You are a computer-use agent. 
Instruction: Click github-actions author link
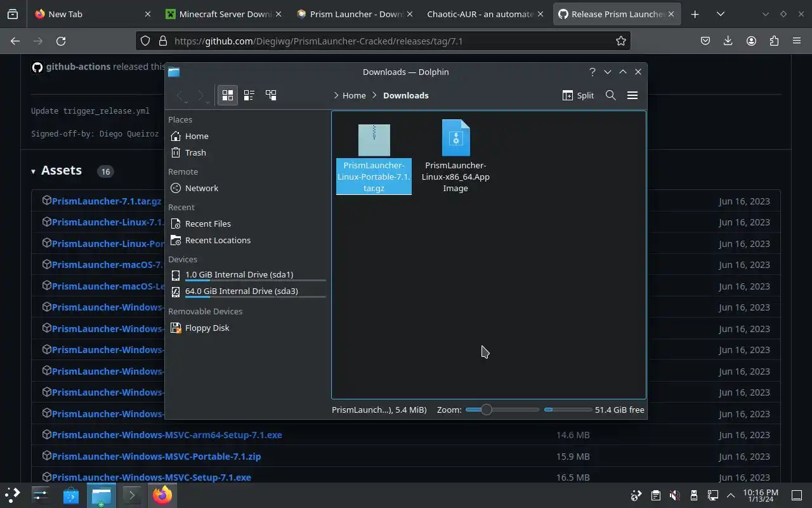pos(78,67)
